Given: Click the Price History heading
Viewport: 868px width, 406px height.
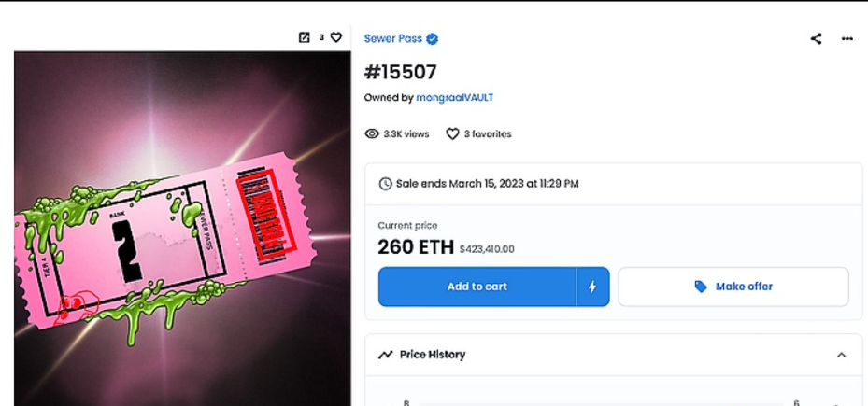Looking at the screenshot, I should [432, 355].
